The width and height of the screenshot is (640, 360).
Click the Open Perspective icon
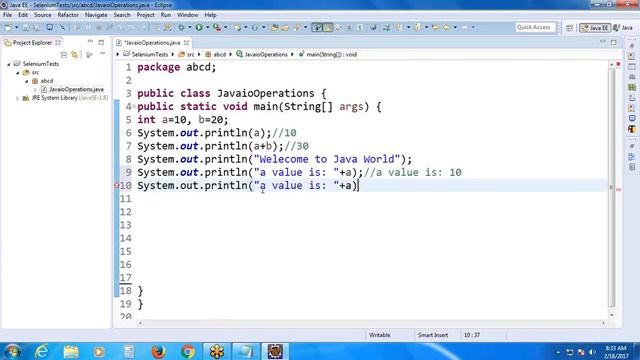569,28
